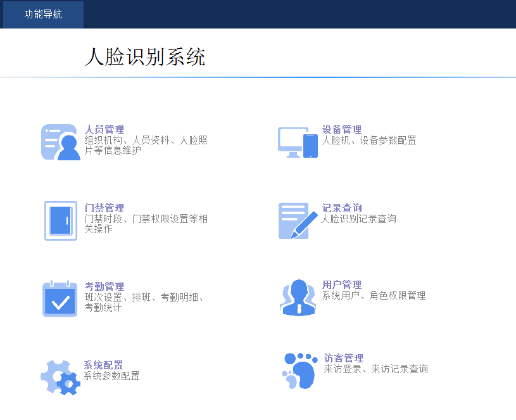Open the 考勤管理 title link
The width and height of the screenshot is (516, 420).
click(104, 286)
